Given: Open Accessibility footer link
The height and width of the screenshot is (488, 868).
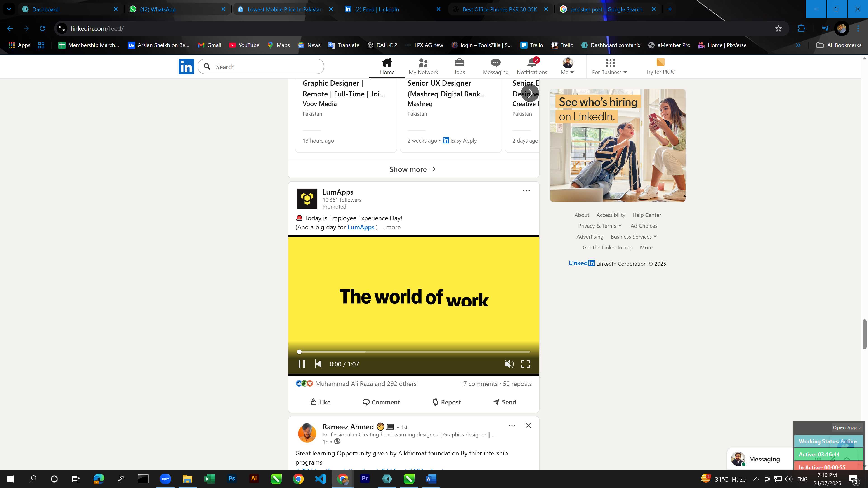Looking at the screenshot, I should pos(611,215).
